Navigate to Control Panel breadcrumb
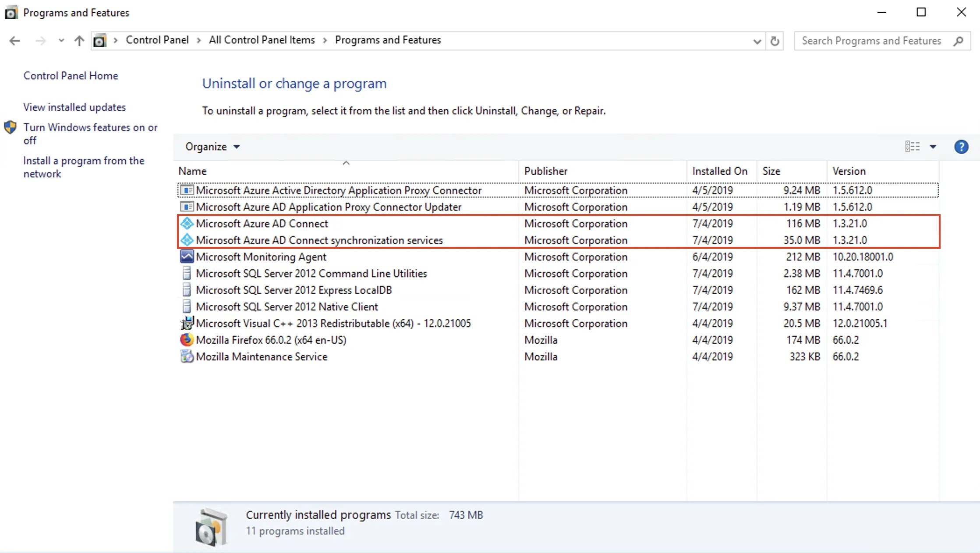This screenshot has width=980, height=553. 157,40
